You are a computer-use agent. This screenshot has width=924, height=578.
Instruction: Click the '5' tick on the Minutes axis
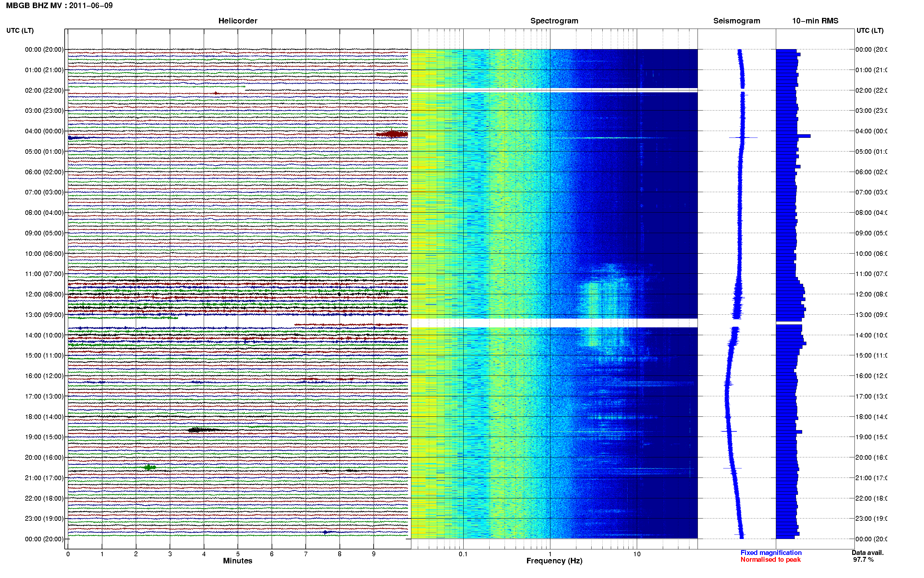click(237, 554)
